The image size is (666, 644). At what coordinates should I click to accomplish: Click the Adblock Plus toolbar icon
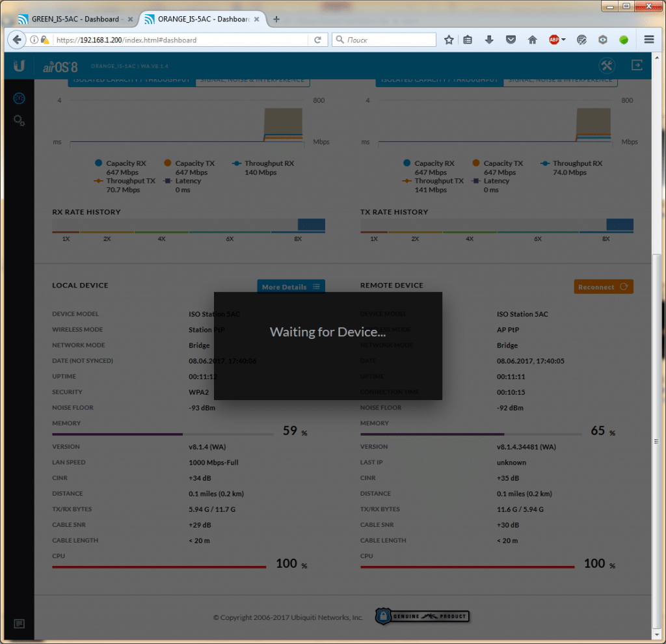554,40
